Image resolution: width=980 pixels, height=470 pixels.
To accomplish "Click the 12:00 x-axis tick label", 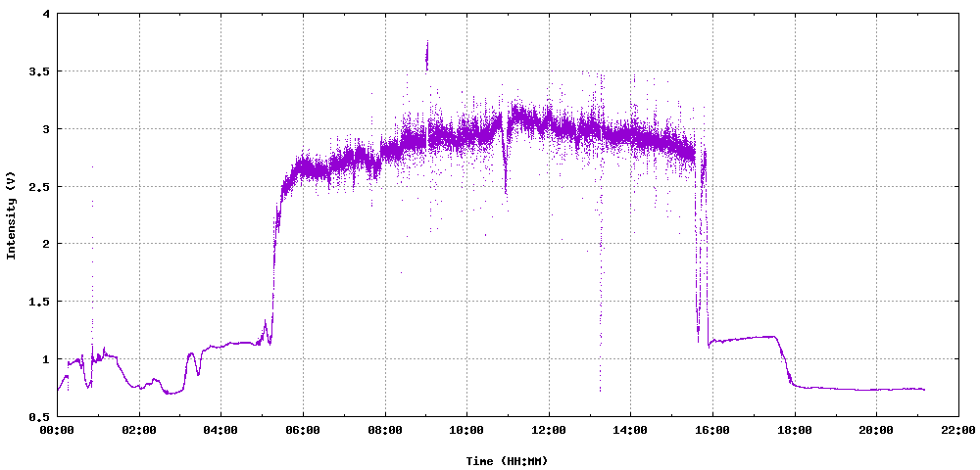I will point(549,430).
